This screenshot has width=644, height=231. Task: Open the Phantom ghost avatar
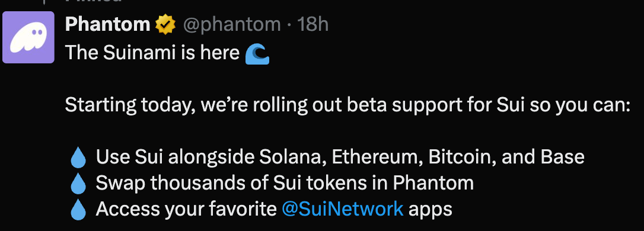(28, 37)
